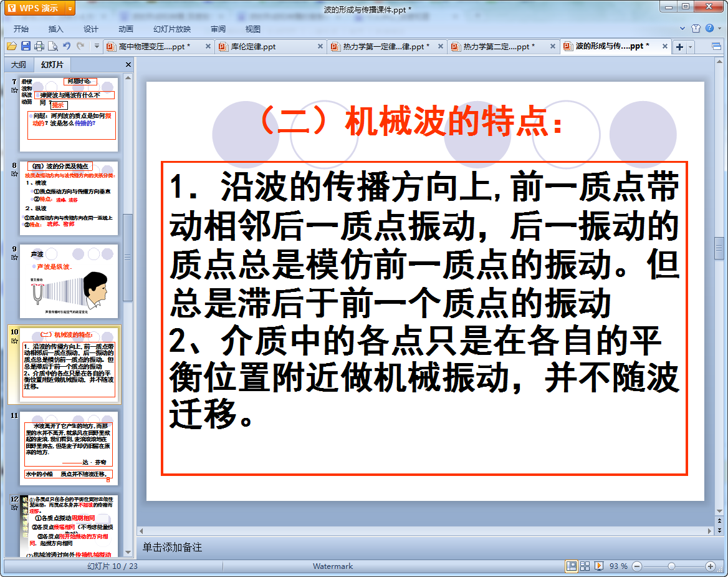Open dropdown next to the new tab button
728x577 pixels.
pos(690,47)
